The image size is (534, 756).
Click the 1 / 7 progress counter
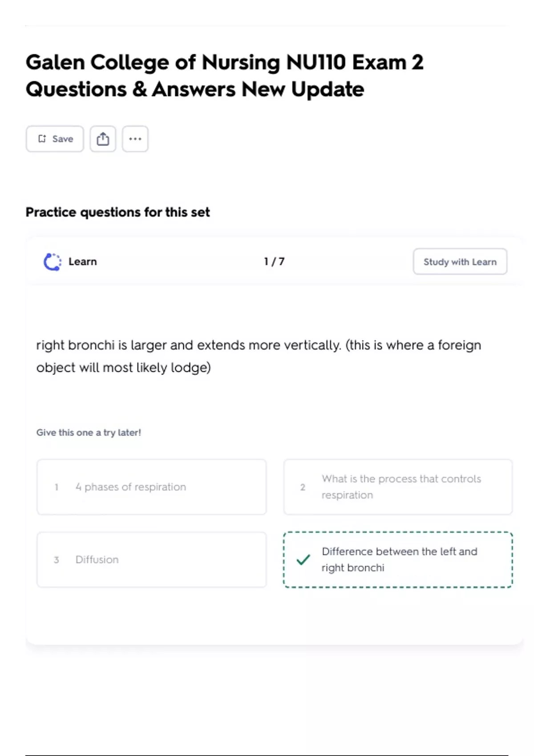tap(274, 261)
